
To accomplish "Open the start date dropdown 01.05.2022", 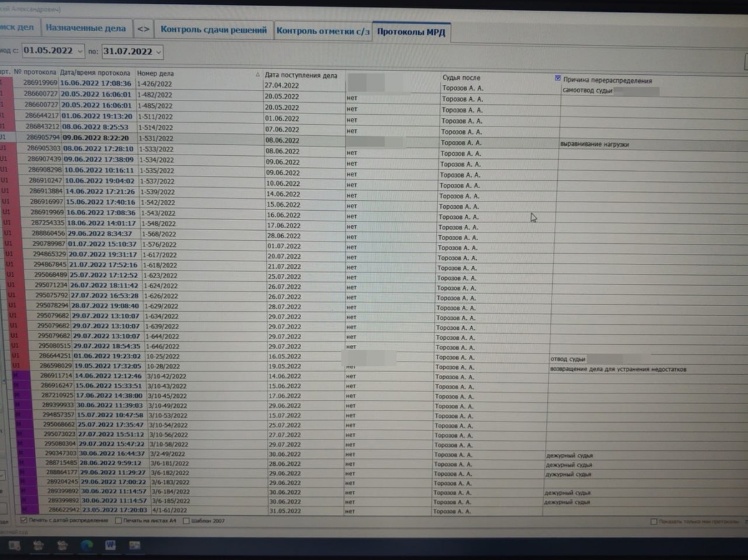I will pyautogui.click(x=79, y=51).
